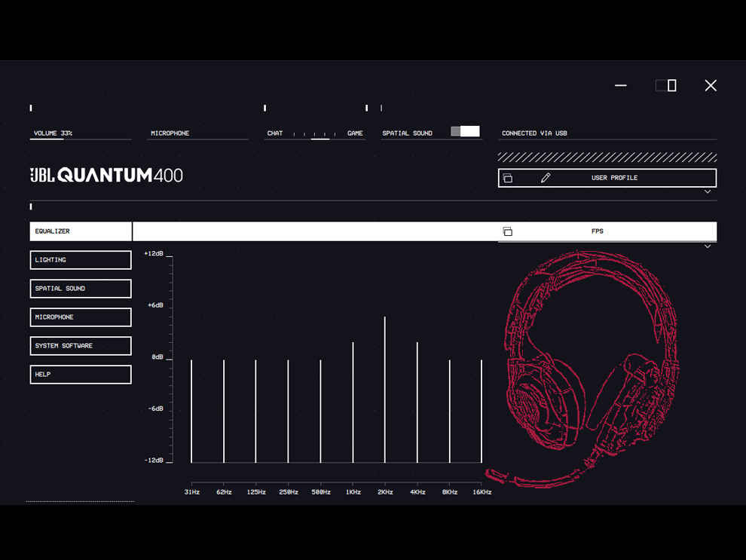The image size is (746, 560).
Task: Open the Spatial Sound section in sidebar
Action: 81,289
